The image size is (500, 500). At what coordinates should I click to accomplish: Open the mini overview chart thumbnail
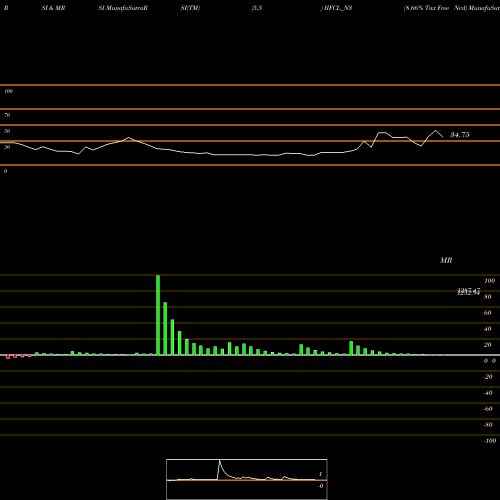247,479
